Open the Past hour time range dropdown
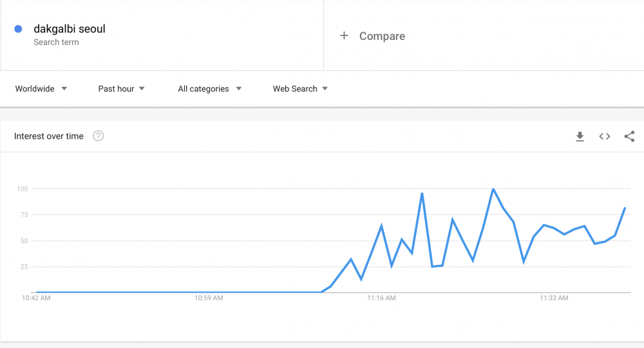 [x=121, y=89]
